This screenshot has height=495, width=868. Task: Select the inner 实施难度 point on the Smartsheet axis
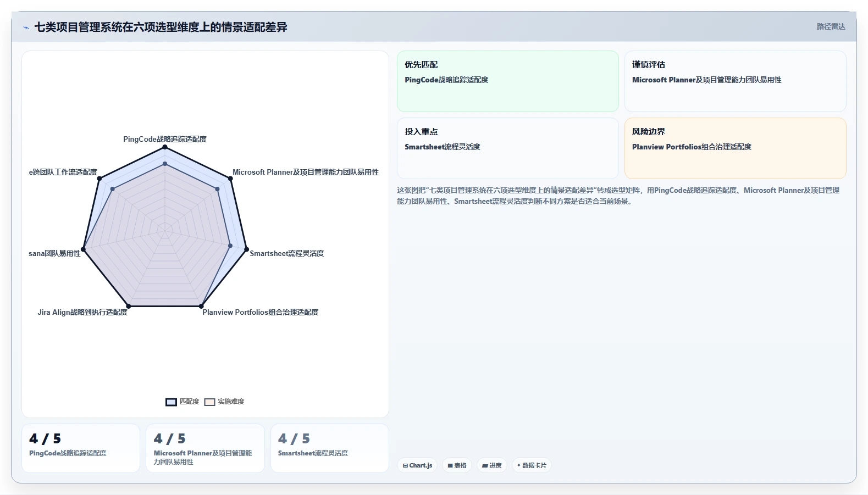click(230, 246)
